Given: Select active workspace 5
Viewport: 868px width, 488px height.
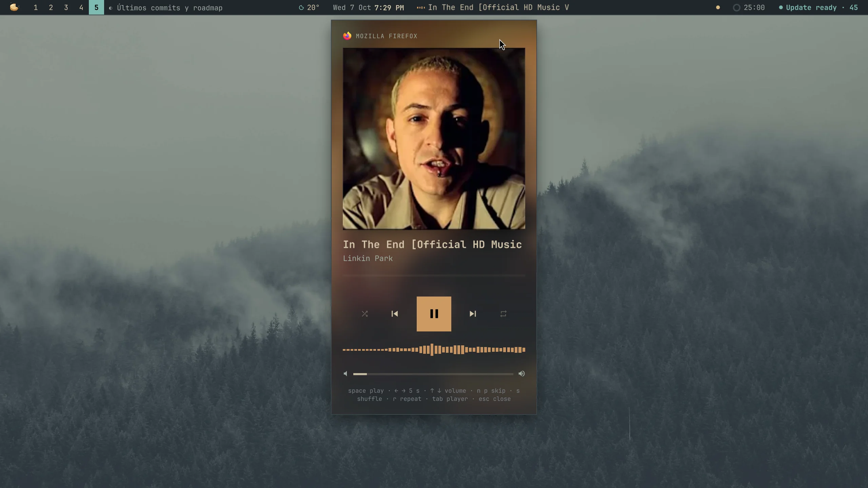Looking at the screenshot, I should (x=96, y=7).
